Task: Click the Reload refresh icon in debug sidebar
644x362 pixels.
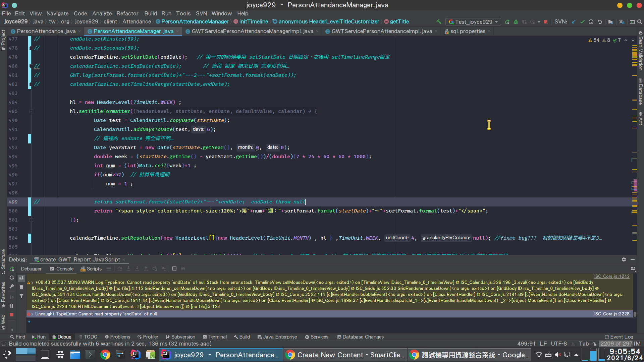Action: 12,278
